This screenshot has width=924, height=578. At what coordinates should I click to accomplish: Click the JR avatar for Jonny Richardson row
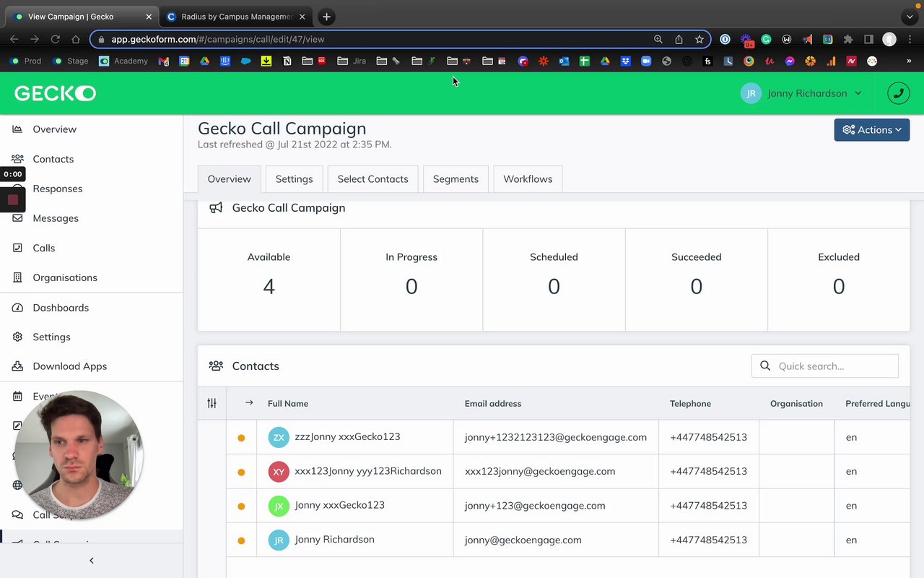tap(279, 540)
